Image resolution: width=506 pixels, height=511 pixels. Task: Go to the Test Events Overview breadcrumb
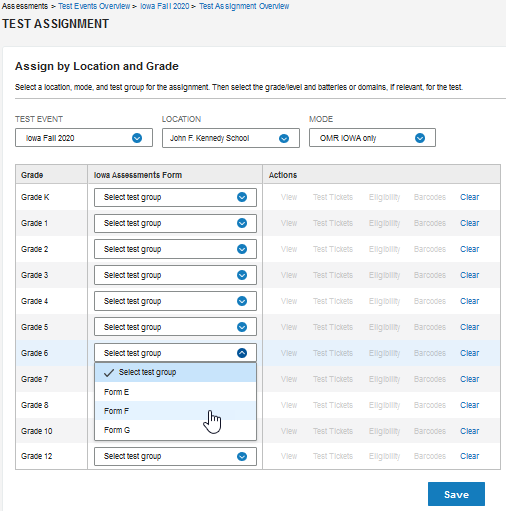click(x=94, y=6)
